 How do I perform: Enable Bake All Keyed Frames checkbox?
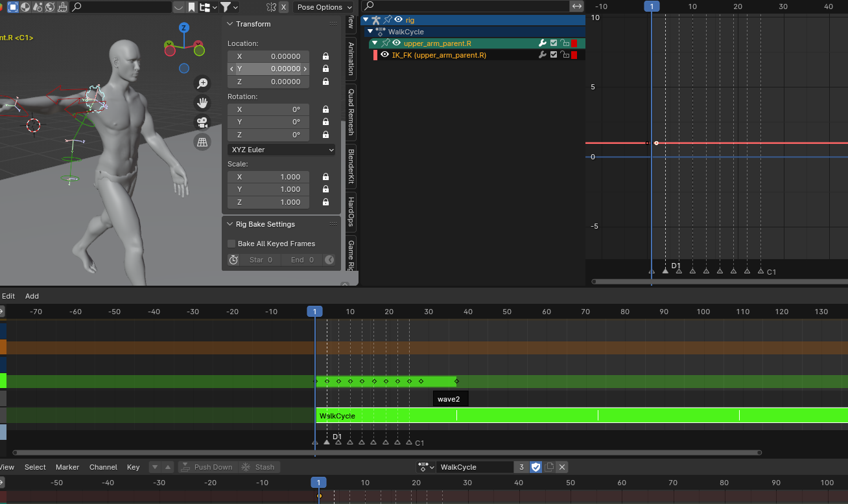pos(231,244)
